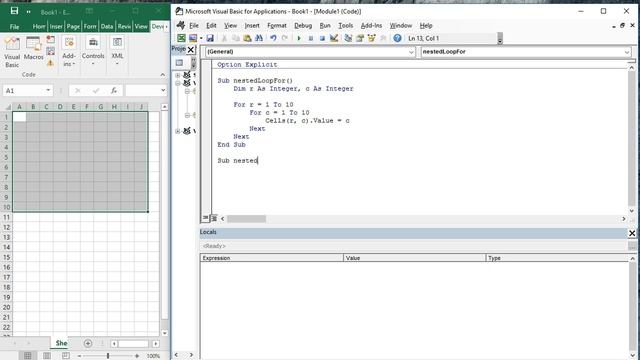Toggle Design Mode icon in VBA toolbar

(x=334, y=38)
